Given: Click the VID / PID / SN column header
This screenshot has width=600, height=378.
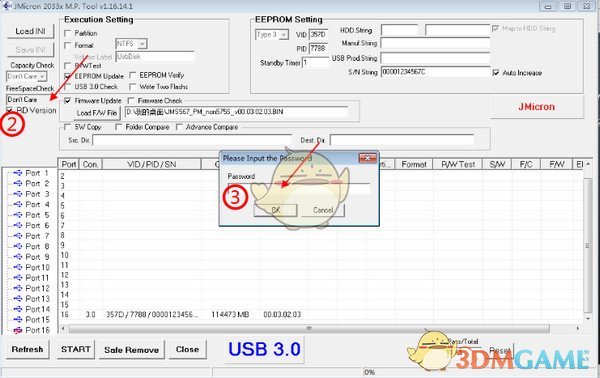Looking at the screenshot, I should 152,165.
